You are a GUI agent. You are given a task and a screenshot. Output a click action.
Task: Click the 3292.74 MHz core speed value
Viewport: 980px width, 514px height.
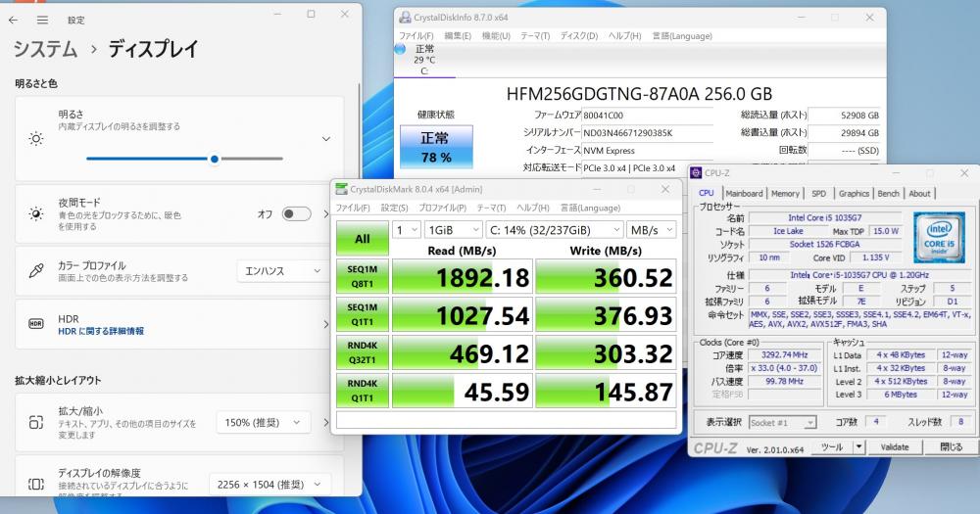pos(784,354)
